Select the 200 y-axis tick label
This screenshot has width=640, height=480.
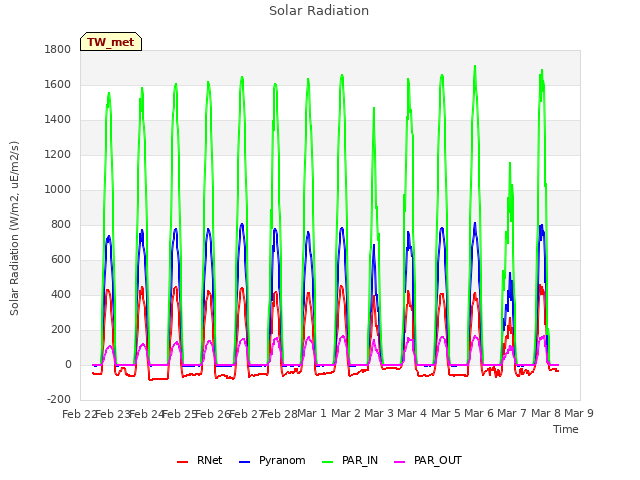(x=61, y=330)
